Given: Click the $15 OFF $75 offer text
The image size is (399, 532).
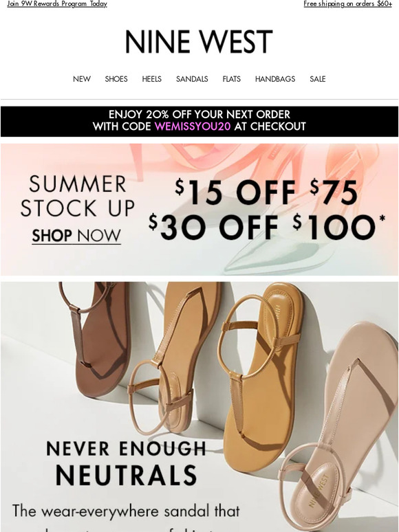Looking at the screenshot, I should tap(266, 192).
